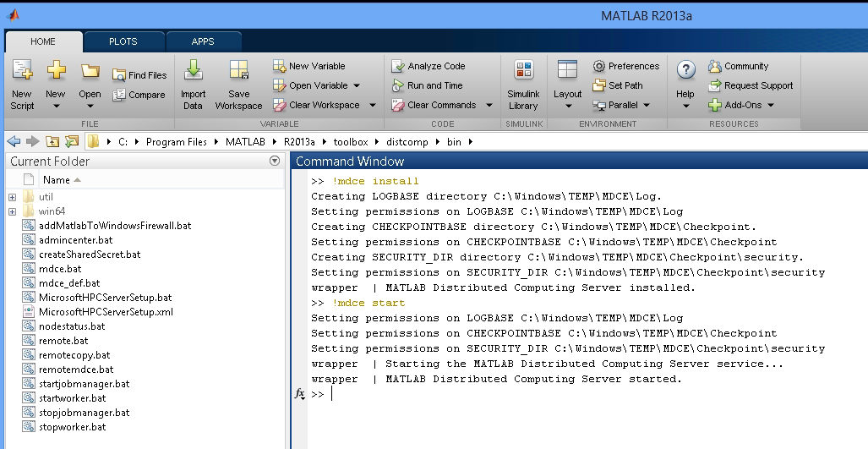Viewport: 868px width, 449px height.
Task: Open the Current Folder panel actions menu
Action: [x=274, y=161]
